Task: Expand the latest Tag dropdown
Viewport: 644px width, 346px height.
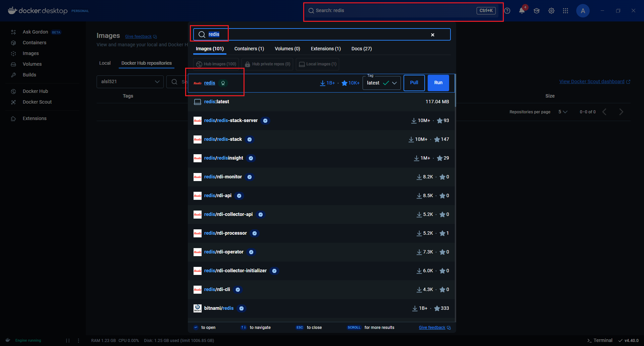Action: pyautogui.click(x=382, y=83)
